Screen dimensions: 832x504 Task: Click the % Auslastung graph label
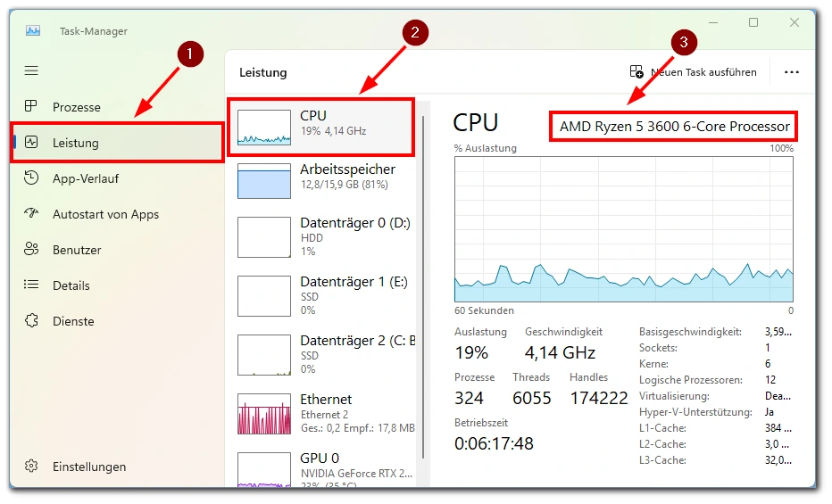pos(485,148)
